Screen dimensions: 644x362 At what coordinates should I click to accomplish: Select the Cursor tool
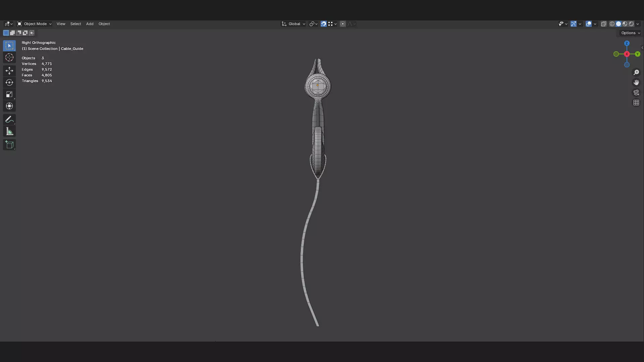[x=9, y=57]
